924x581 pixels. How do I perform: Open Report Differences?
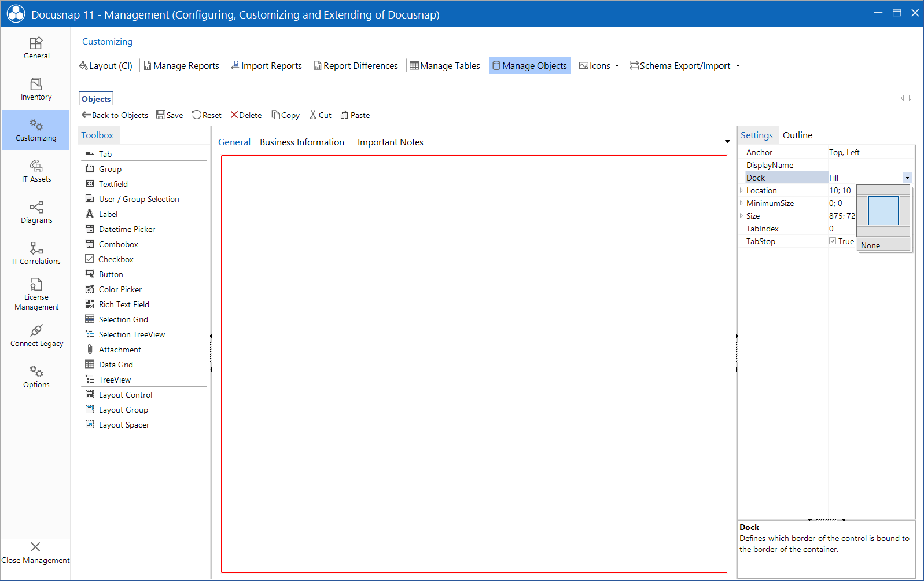pos(356,66)
